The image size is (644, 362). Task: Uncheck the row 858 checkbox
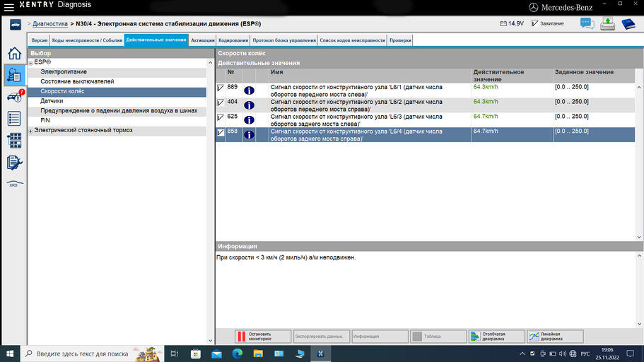pos(221,132)
